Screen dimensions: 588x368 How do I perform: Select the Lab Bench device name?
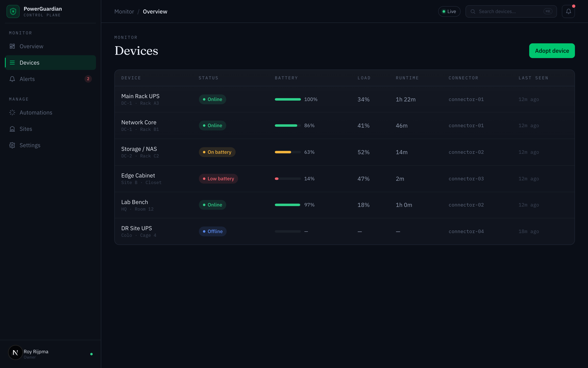coord(135,202)
